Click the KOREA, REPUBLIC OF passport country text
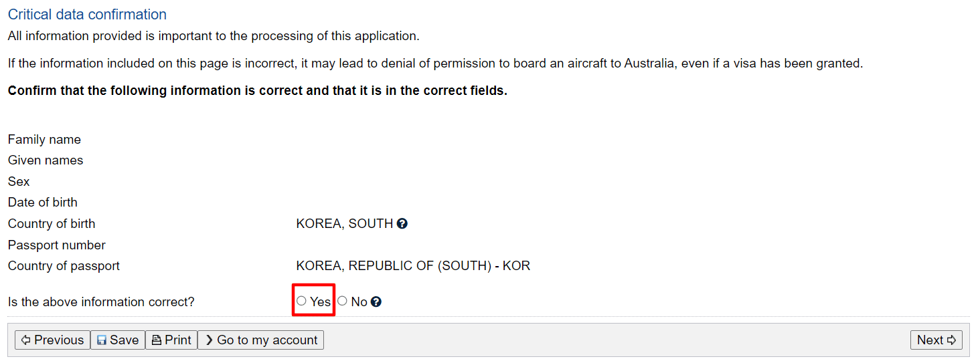Image resolution: width=980 pixels, height=359 pixels. pyautogui.click(x=413, y=266)
